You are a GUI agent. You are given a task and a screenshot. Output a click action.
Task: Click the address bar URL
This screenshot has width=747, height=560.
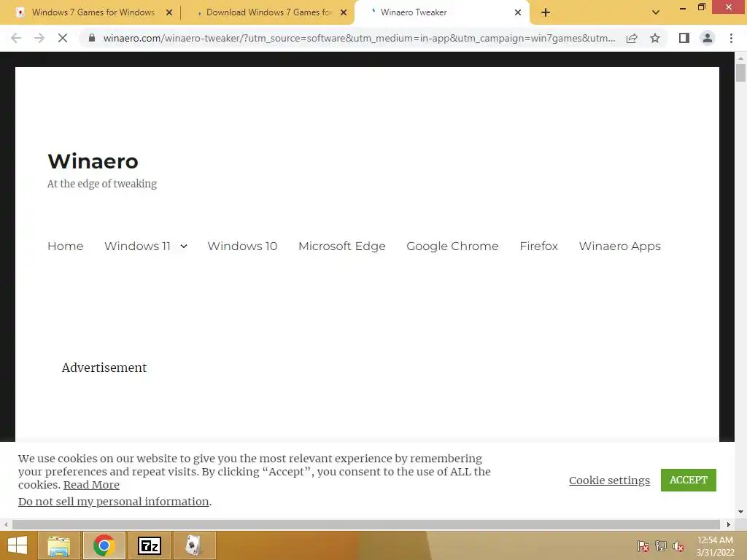[x=359, y=38]
